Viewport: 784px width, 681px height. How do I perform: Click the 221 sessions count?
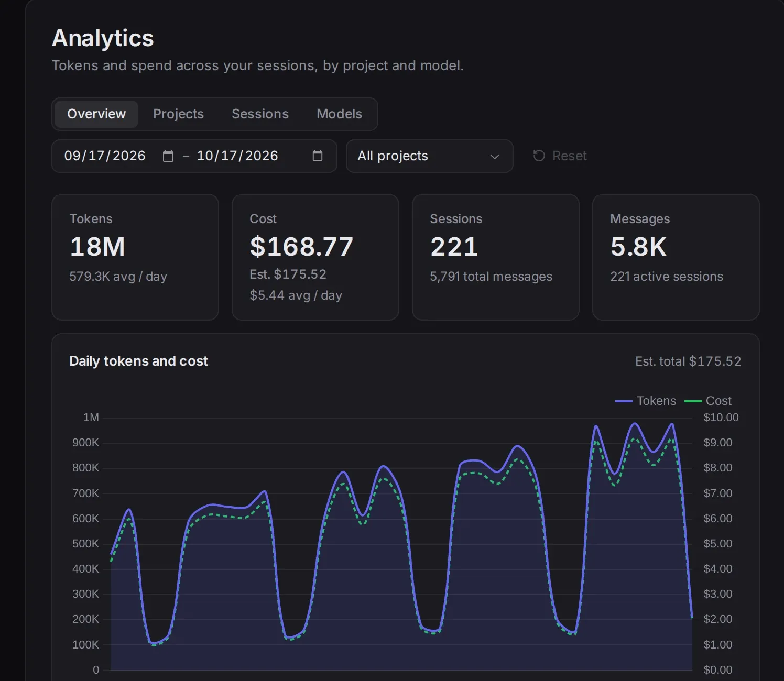[454, 247]
